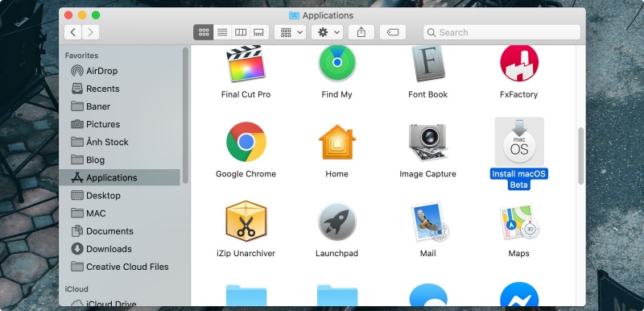The width and height of the screenshot is (644, 311).
Task: Click the Launchpad label
Action: pos(336,253)
